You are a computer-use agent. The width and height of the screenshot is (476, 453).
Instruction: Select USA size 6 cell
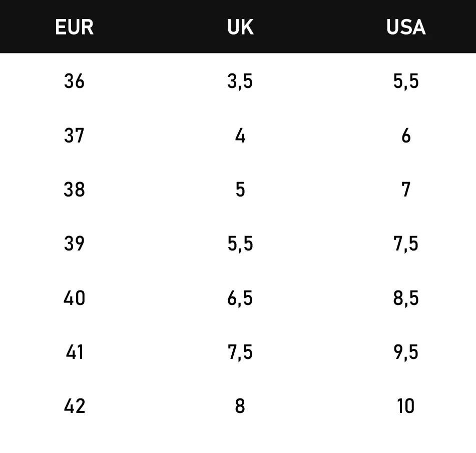[x=405, y=135]
